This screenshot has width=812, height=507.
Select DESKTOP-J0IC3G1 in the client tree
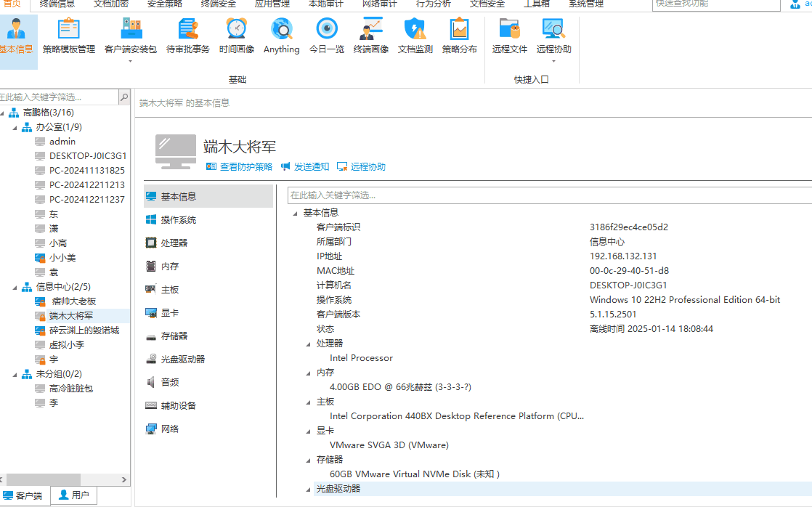click(87, 156)
